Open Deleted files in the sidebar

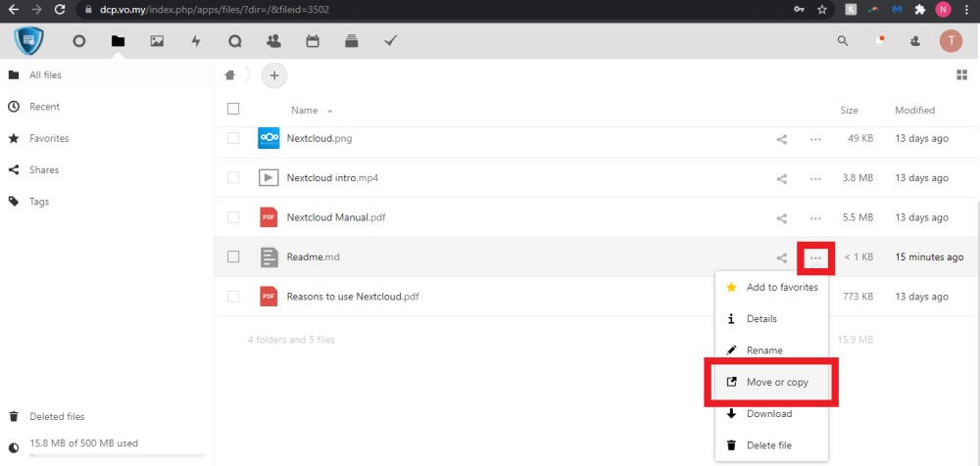point(57,416)
